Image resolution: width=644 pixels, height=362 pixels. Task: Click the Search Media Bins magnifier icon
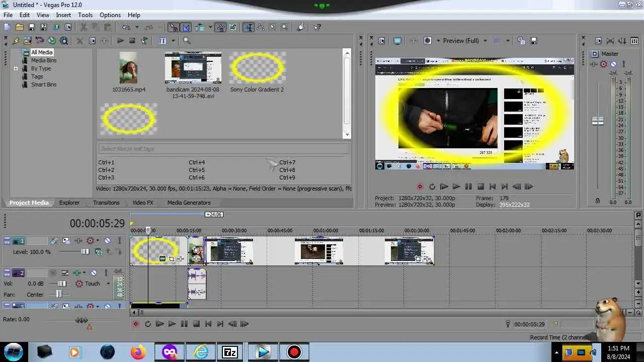(187, 41)
